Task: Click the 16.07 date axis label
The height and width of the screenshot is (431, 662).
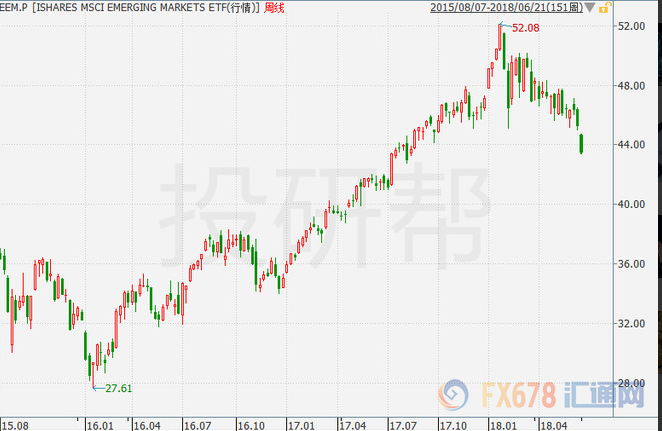Action: 198,426
